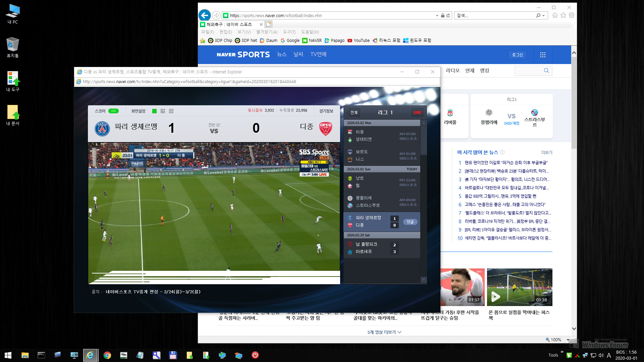The width and height of the screenshot is (644, 362).
Task: Click the LIVE filter button in schedule
Action: pos(417,113)
